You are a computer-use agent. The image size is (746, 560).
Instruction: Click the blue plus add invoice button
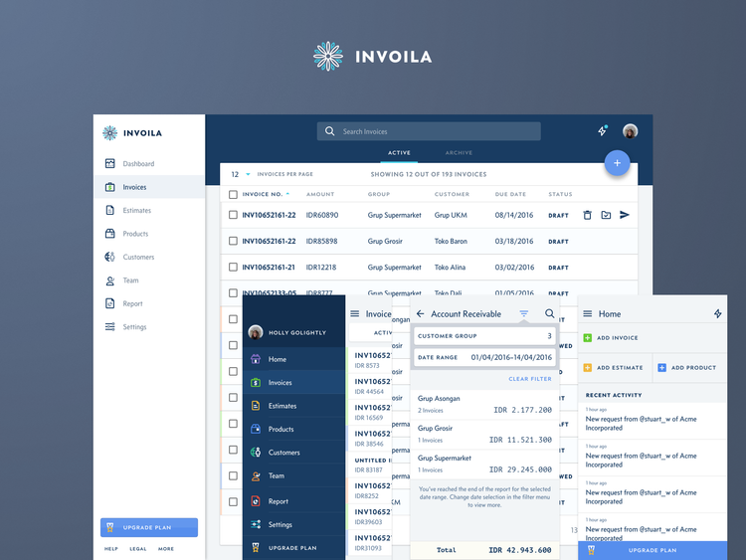click(617, 163)
